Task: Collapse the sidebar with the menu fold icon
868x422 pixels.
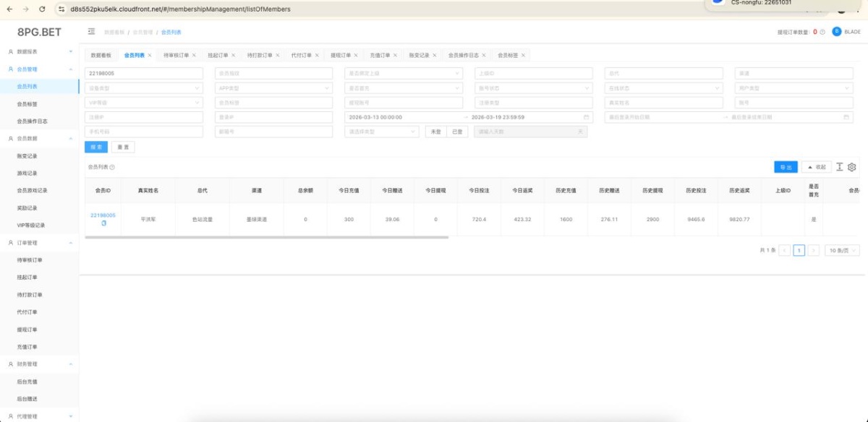Action: point(91,31)
